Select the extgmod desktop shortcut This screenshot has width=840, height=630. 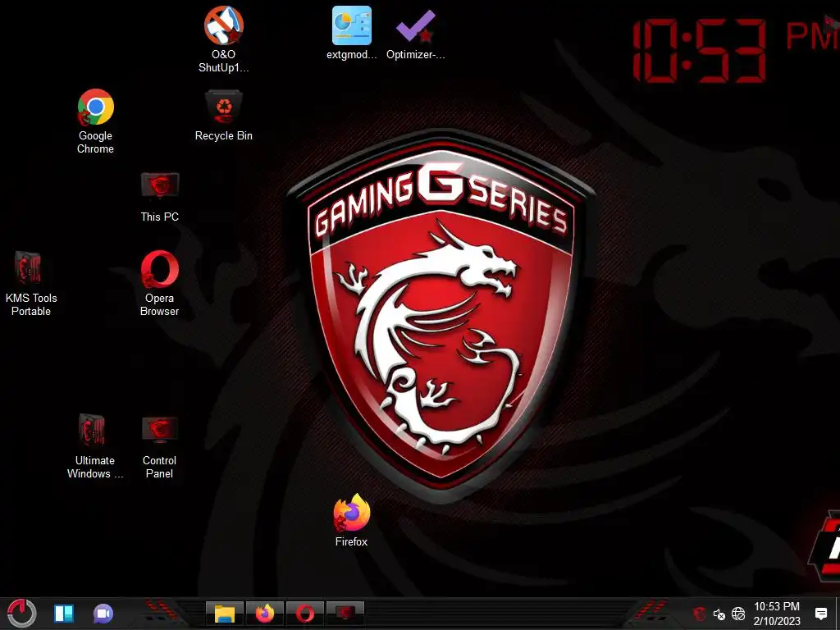pyautogui.click(x=351, y=33)
